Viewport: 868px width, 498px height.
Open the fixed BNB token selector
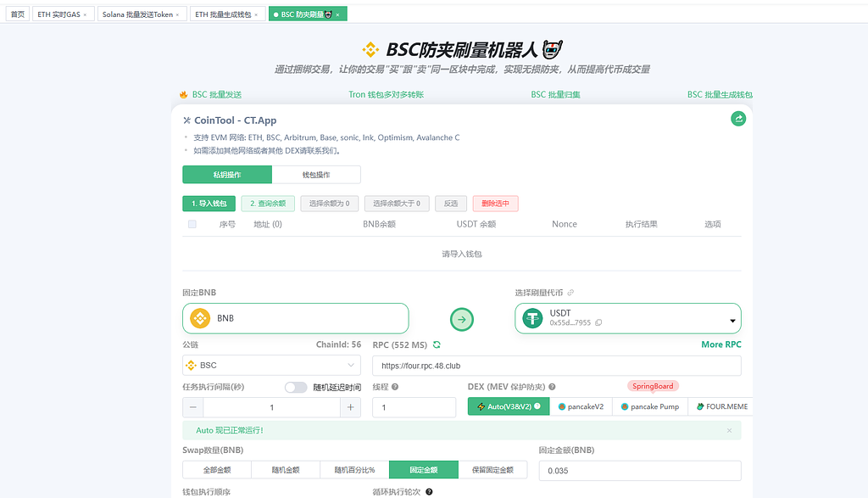tap(295, 318)
